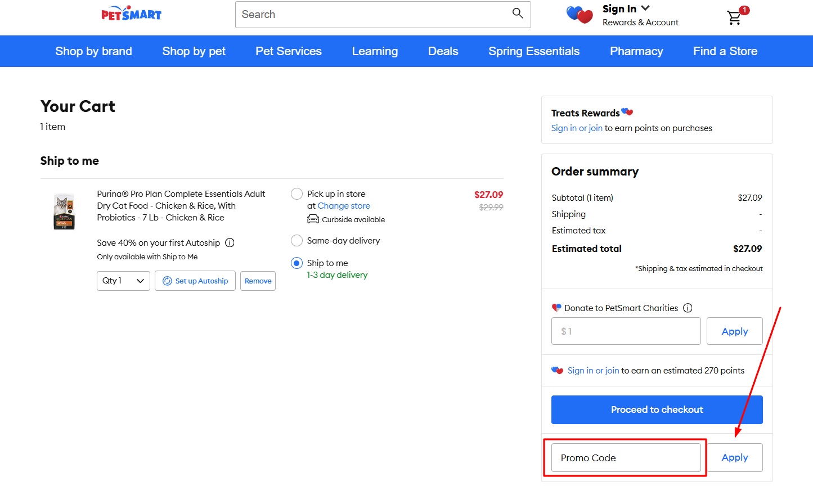Select the Ship to me option
This screenshot has height=504, width=813.
tap(297, 263)
